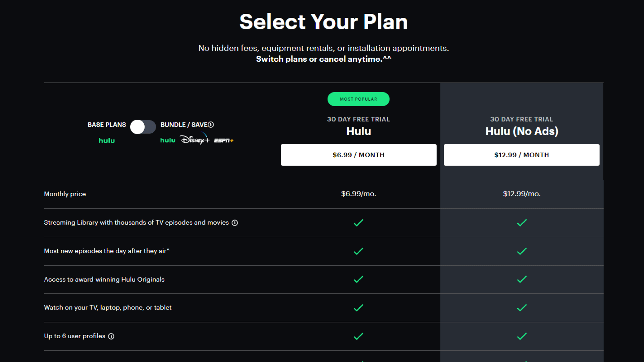644x362 pixels.
Task: Open the Streaming Library info icon
Action: pyautogui.click(x=235, y=223)
